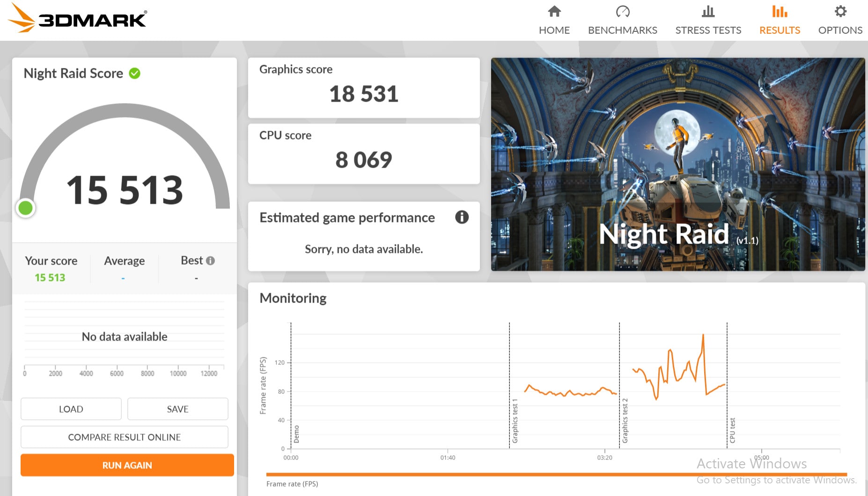Screen dimensions: 868x496
Task: Click the Options gear icon
Action: click(x=840, y=11)
